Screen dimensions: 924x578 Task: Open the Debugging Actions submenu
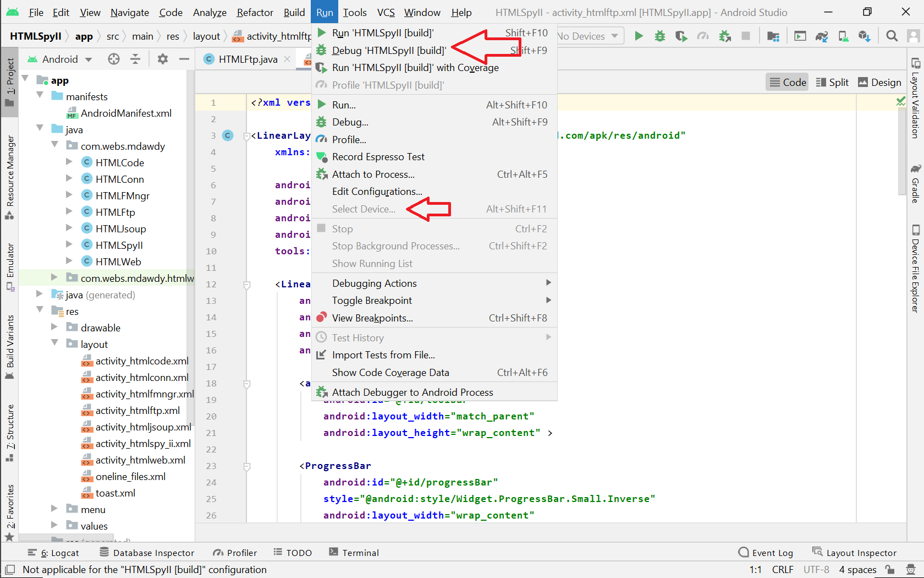coord(435,283)
